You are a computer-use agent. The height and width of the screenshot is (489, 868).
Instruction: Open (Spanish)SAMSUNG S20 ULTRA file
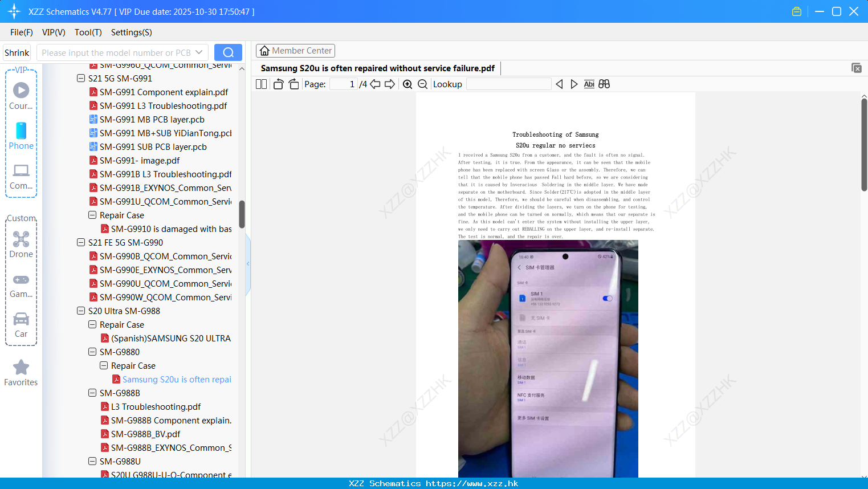(170, 339)
